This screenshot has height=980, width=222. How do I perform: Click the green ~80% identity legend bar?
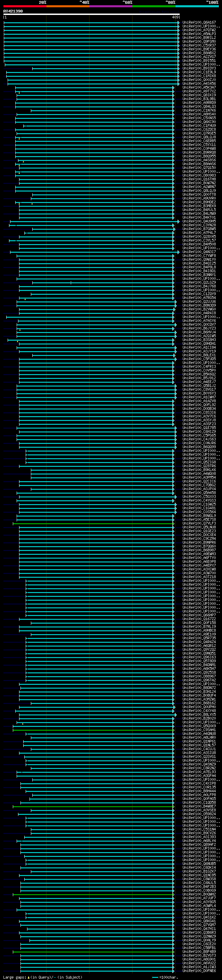[x=154, y=6]
